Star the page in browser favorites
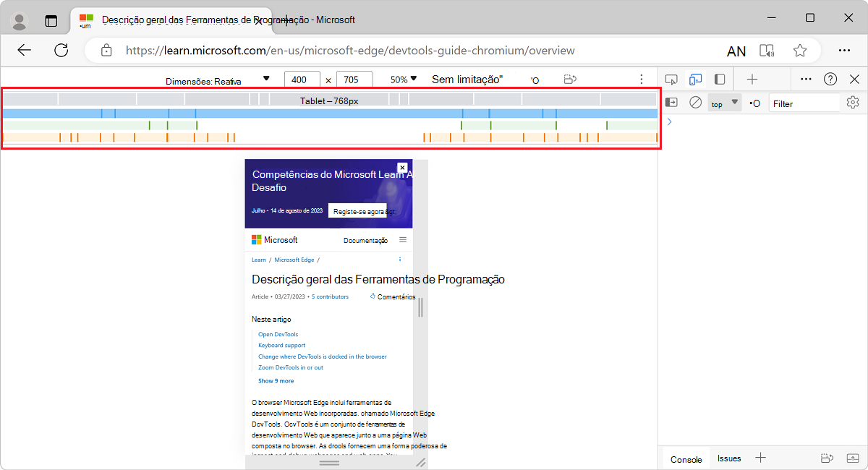Viewport: 868px width, 470px height. (799, 51)
